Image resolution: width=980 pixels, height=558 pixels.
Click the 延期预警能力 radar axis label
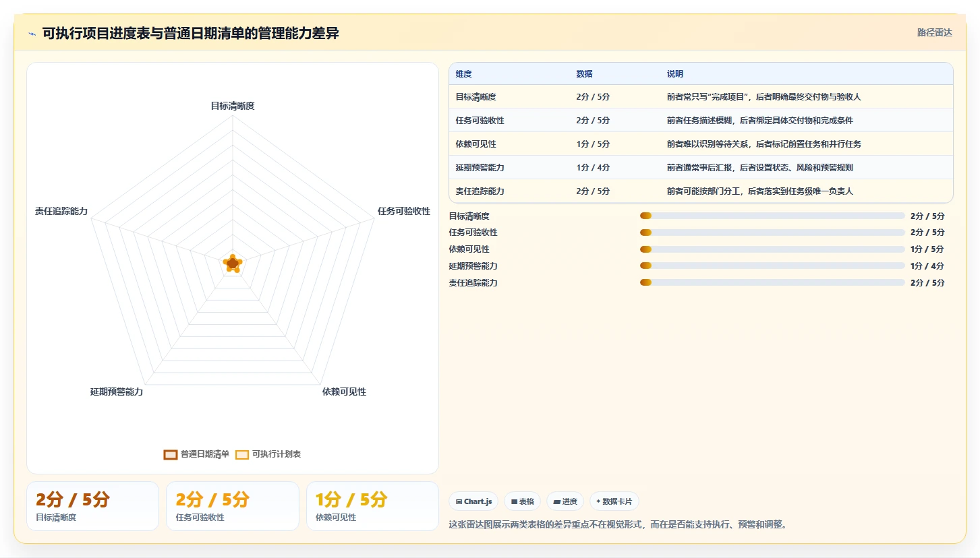coord(117,392)
